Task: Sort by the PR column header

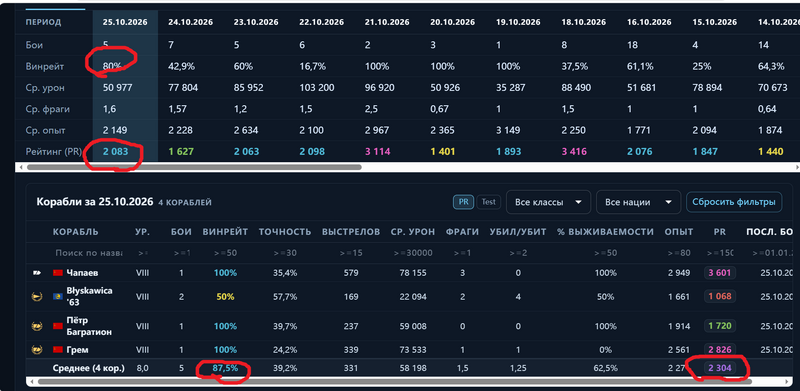Action: tap(719, 232)
